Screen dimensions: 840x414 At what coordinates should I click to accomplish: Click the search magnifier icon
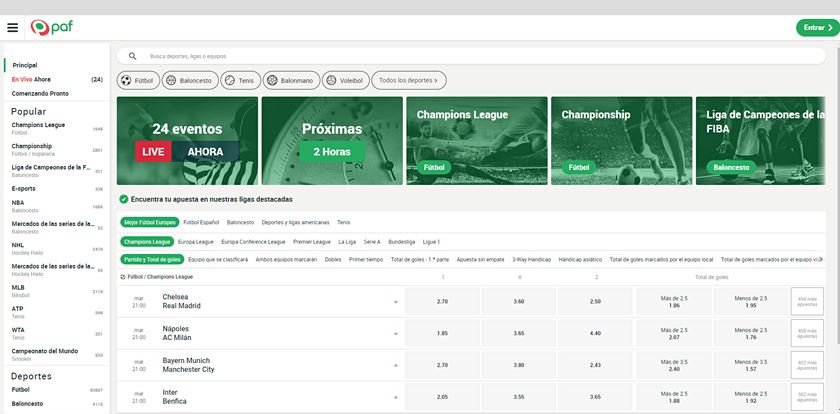click(x=133, y=56)
